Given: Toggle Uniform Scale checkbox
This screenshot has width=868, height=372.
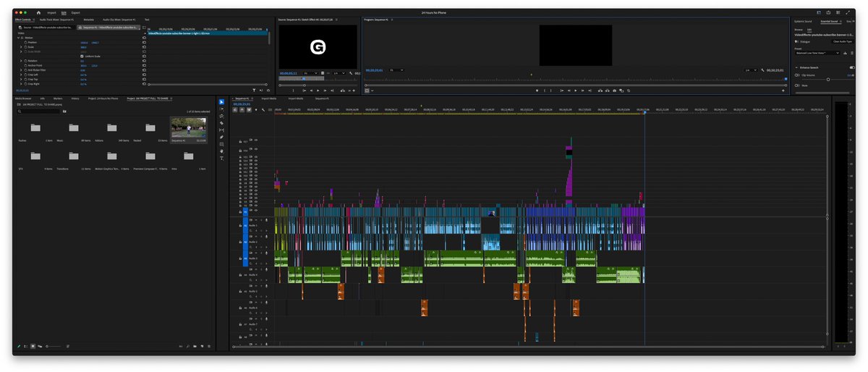Looking at the screenshot, I should pyautogui.click(x=82, y=56).
